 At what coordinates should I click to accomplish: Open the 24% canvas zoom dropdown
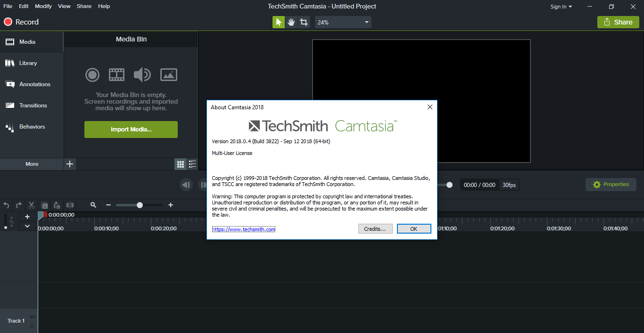tap(343, 22)
